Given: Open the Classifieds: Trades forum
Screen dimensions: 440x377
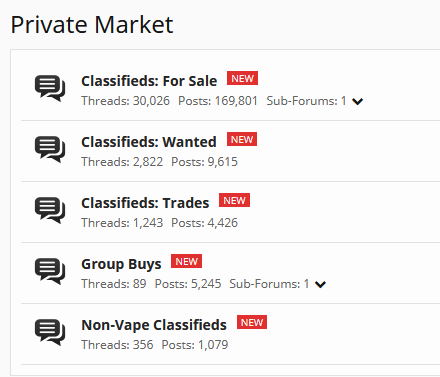Looking at the screenshot, I should coord(145,203).
